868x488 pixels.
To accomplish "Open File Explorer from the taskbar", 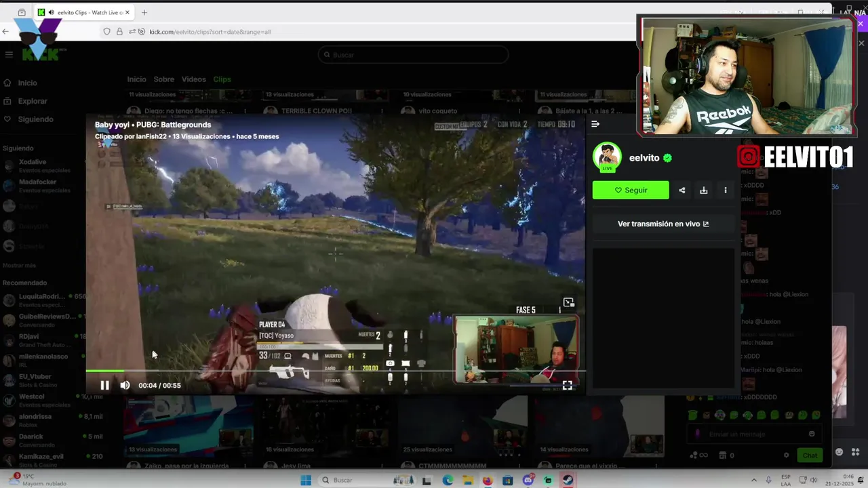I will (x=467, y=481).
